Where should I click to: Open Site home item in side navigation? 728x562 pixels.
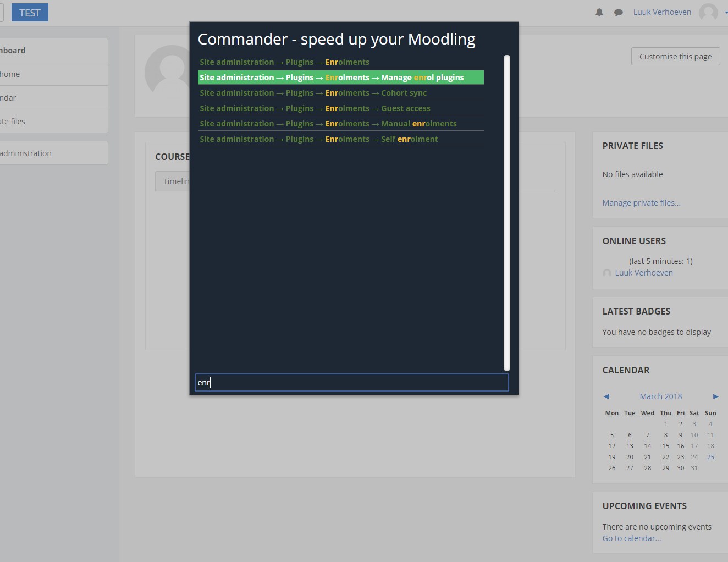[54, 74]
